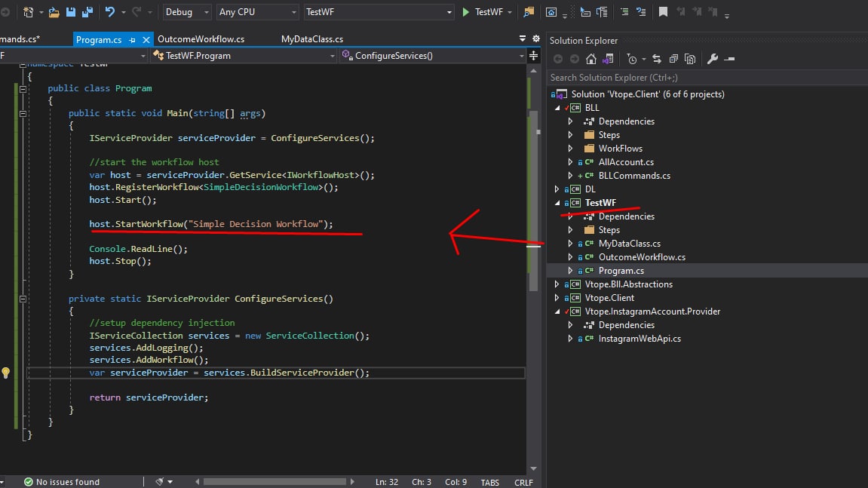Toggle pin on the Program.cs tab
868x488 pixels.
(132, 40)
